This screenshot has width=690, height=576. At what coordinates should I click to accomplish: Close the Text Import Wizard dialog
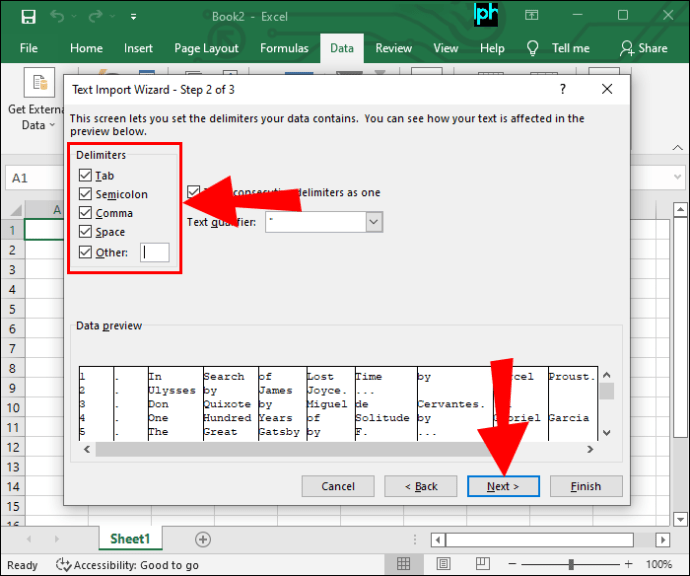point(607,89)
